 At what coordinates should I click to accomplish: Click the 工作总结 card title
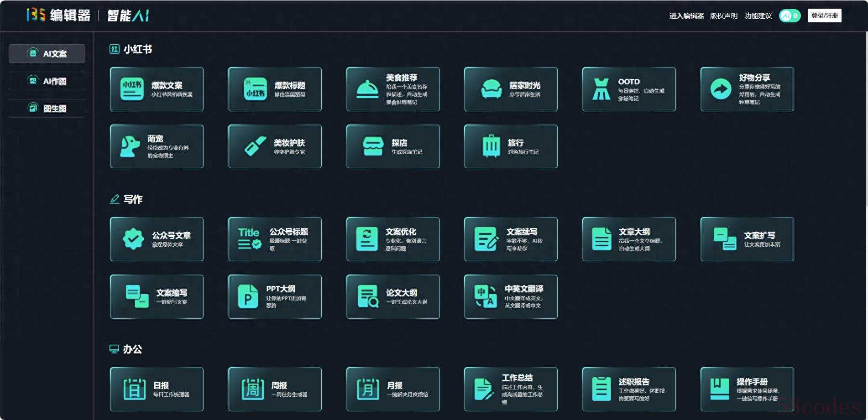pyautogui.click(x=517, y=378)
